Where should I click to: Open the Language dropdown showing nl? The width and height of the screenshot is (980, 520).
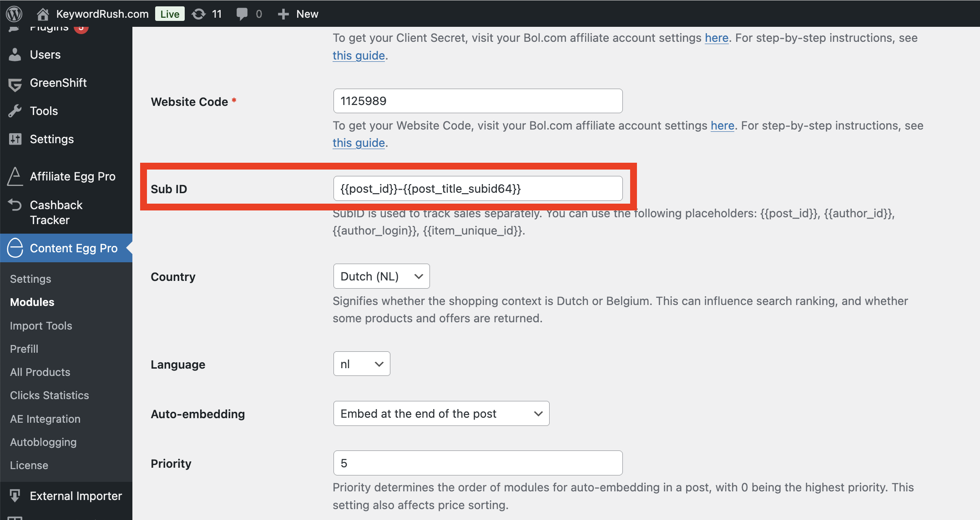coord(361,364)
